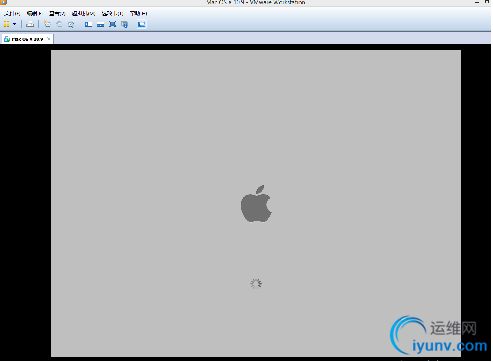Open the snapshot manager icon
Image resolution: width=493 pixels, height=362 pixels.
[71, 24]
